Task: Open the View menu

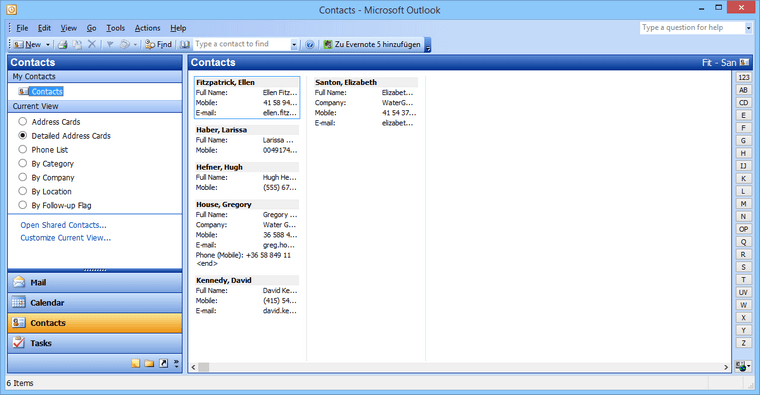Action: tap(68, 28)
